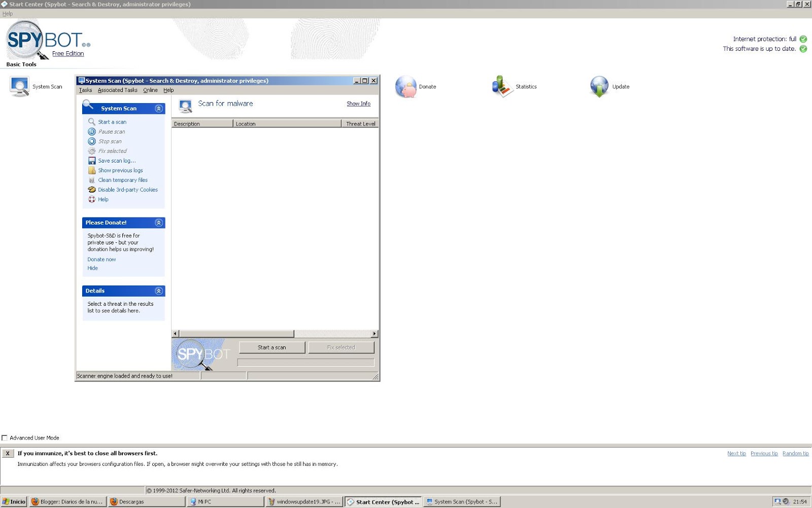Screen dimensions: 812x508
Task: Go to the Previous tip
Action: point(764,454)
